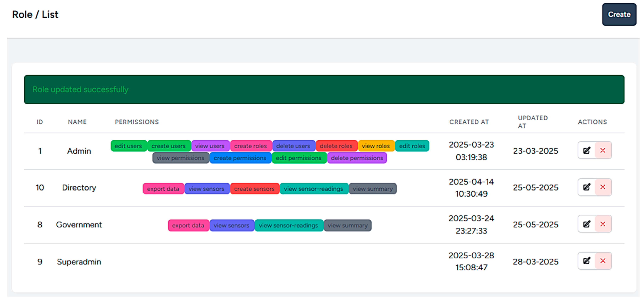Click the UPDATED AT column header
Image resolution: width=644 pixels, height=303 pixels.
coord(533,122)
